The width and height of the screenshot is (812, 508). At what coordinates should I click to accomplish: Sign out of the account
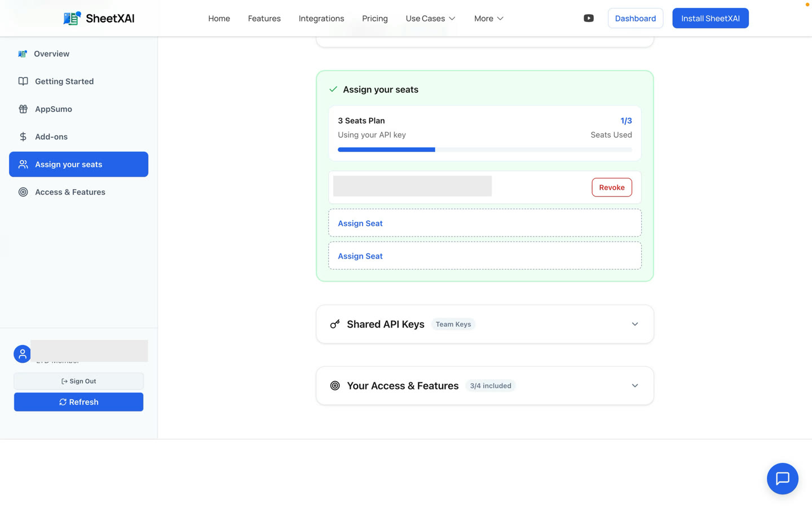click(78, 381)
